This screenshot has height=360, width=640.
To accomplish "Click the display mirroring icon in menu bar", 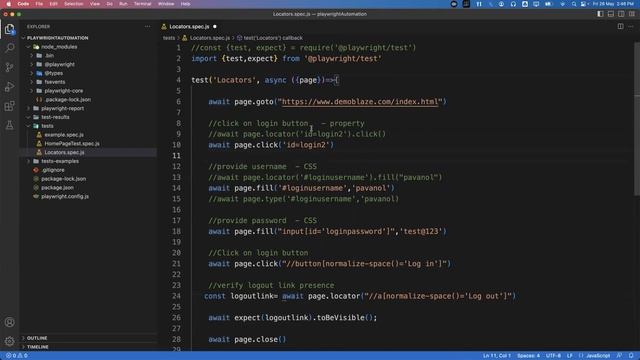I will [x=536, y=4].
